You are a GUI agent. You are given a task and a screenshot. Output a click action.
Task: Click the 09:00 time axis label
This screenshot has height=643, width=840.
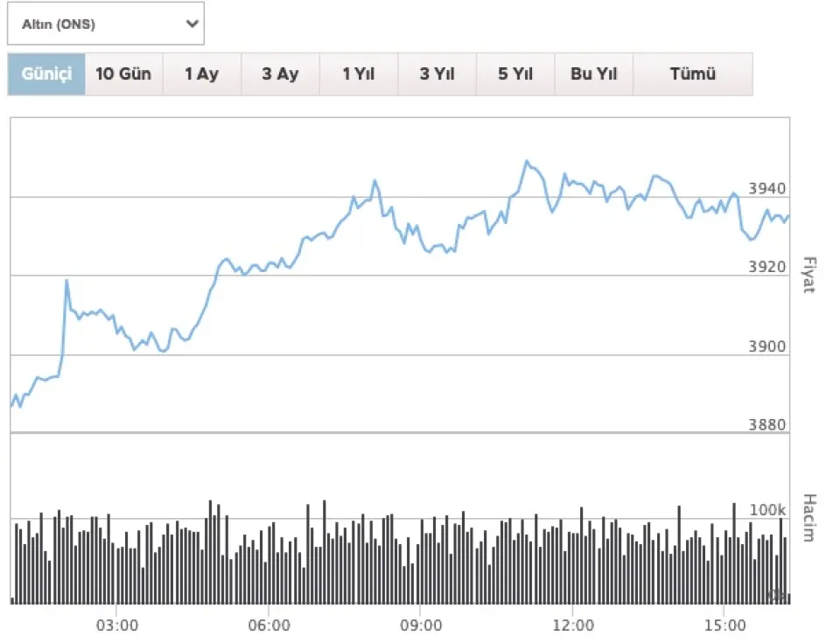click(x=421, y=626)
